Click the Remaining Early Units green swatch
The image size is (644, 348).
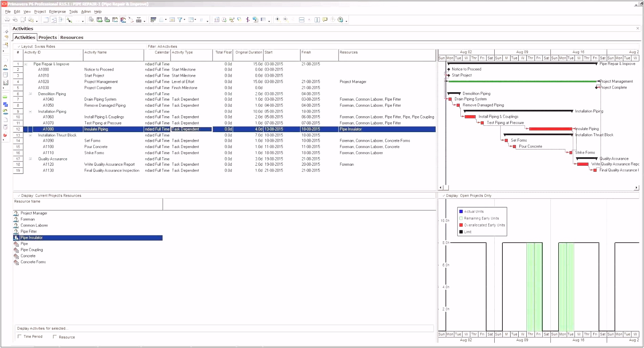[461, 218]
